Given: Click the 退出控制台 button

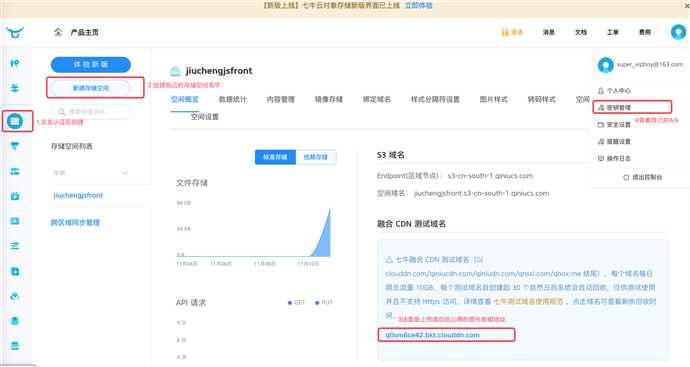Looking at the screenshot, I should tap(642, 177).
